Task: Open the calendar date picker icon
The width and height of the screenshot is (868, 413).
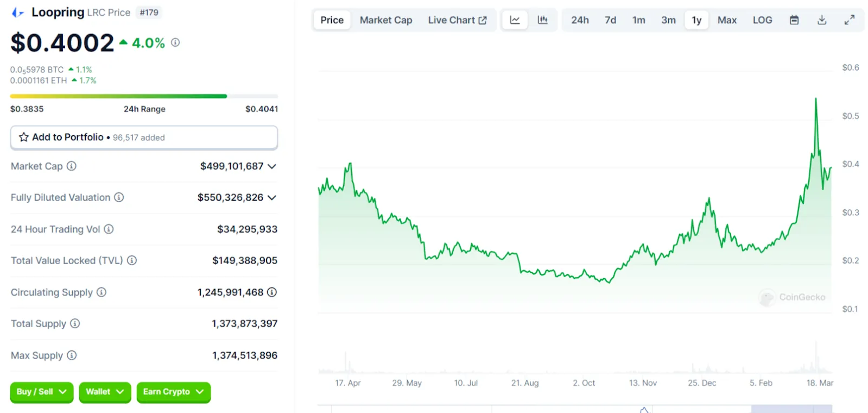Action: coord(794,20)
